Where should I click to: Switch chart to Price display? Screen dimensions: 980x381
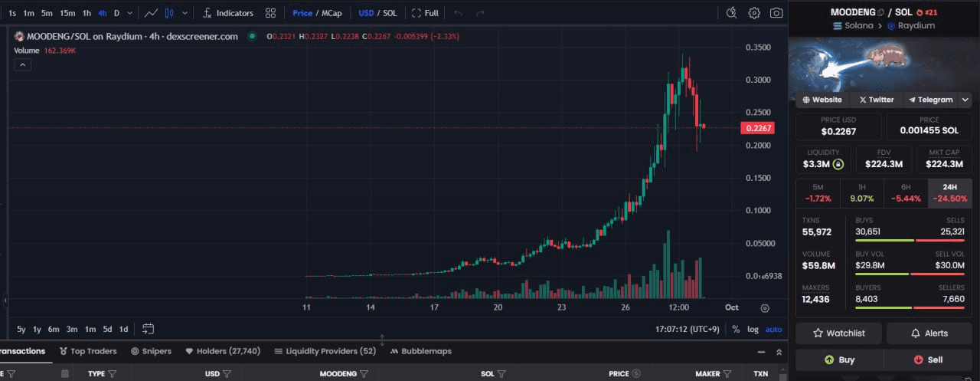(x=302, y=13)
